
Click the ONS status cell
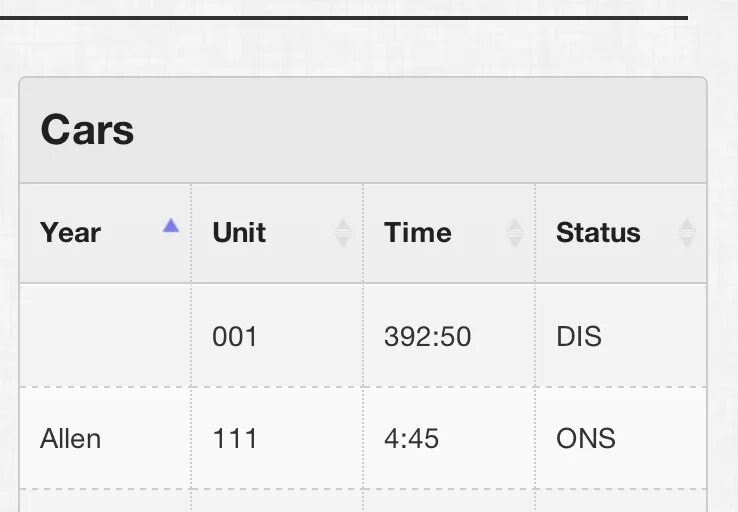coord(586,438)
